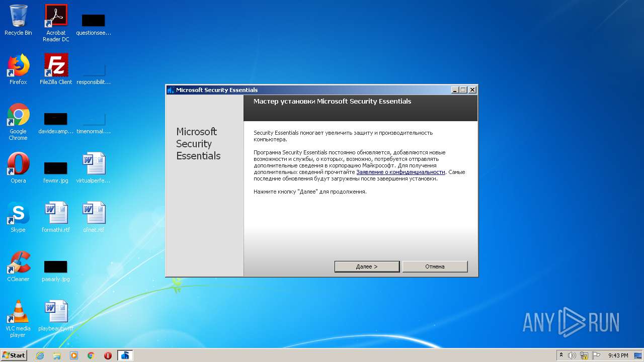Select the davidexamp file icon
Image resolution: width=644 pixels, height=362 pixels.
[56, 123]
